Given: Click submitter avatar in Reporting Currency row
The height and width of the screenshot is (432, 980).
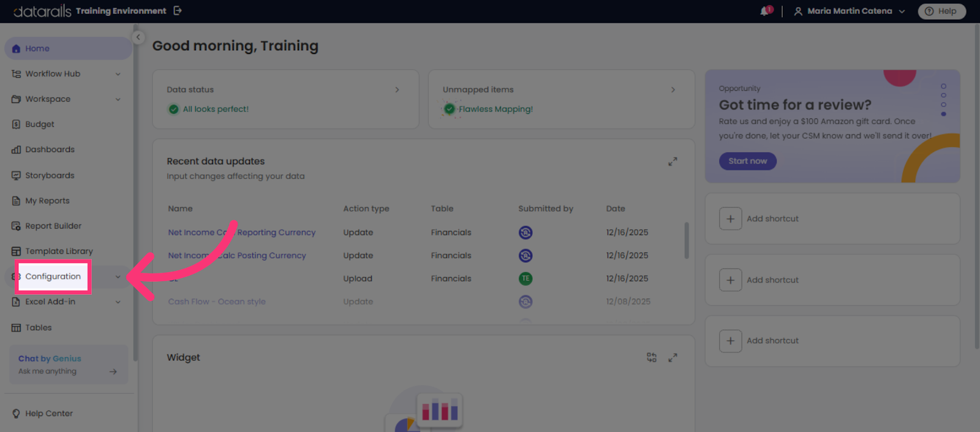Looking at the screenshot, I should 526,232.
